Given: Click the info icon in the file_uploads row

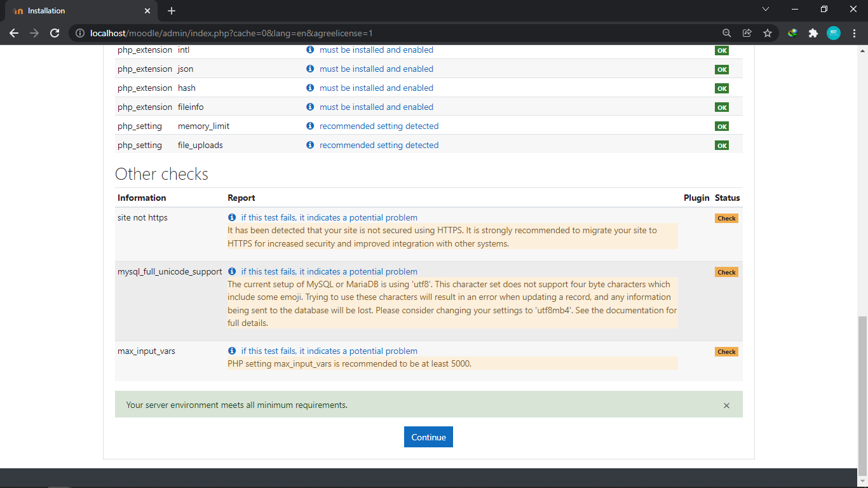Looking at the screenshot, I should click(x=310, y=145).
